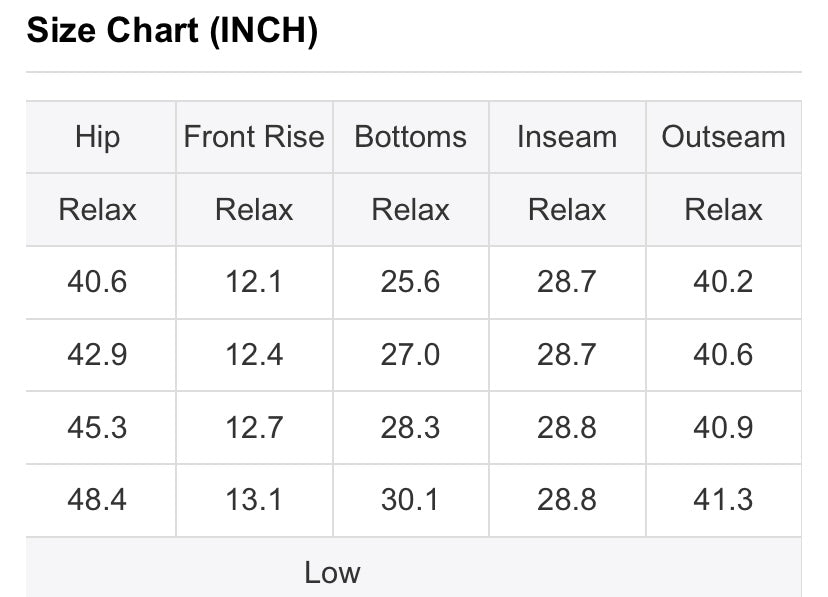Viewport: 828px width, 597px height.
Task: Click the 40.2 outseam value
Action: click(x=723, y=282)
